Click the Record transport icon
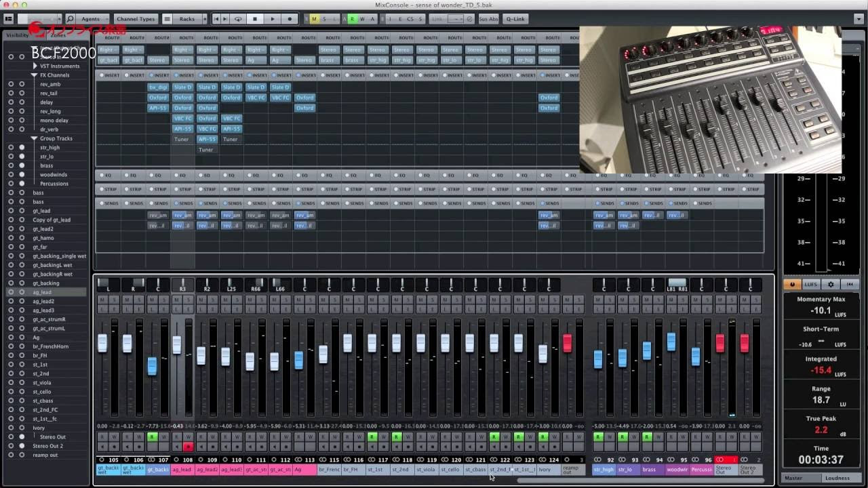 click(289, 18)
